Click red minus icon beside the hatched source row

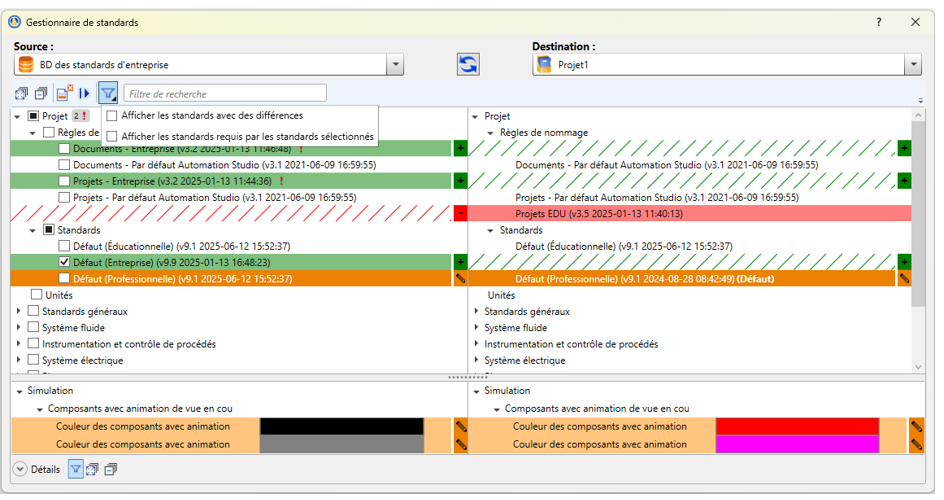(460, 213)
